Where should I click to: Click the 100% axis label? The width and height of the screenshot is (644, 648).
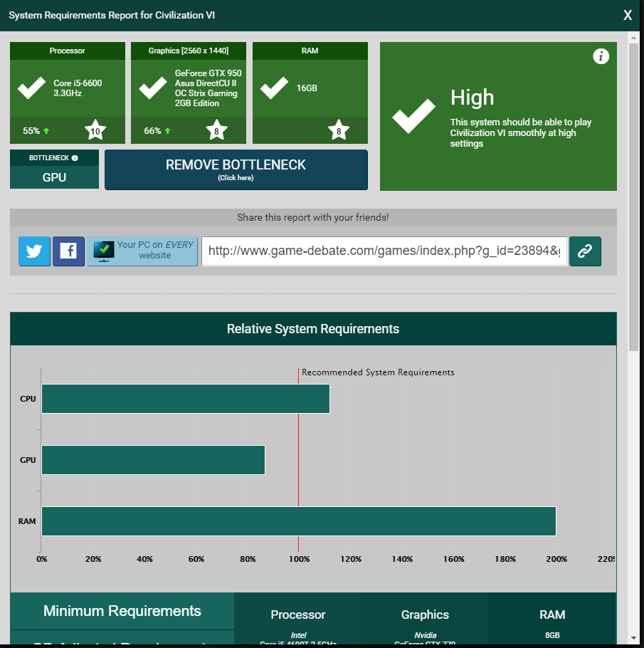point(299,559)
